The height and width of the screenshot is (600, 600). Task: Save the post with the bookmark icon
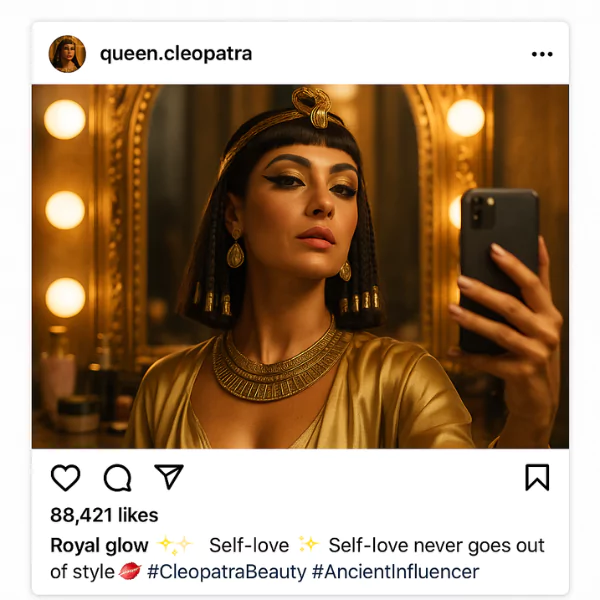pyautogui.click(x=537, y=478)
